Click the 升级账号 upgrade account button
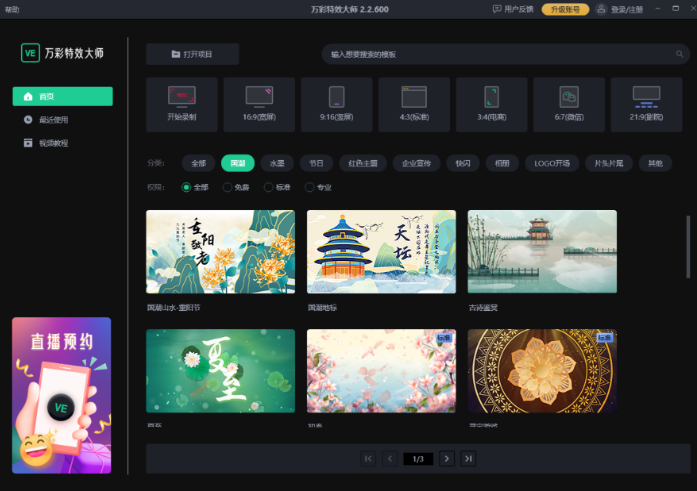 (565, 9)
